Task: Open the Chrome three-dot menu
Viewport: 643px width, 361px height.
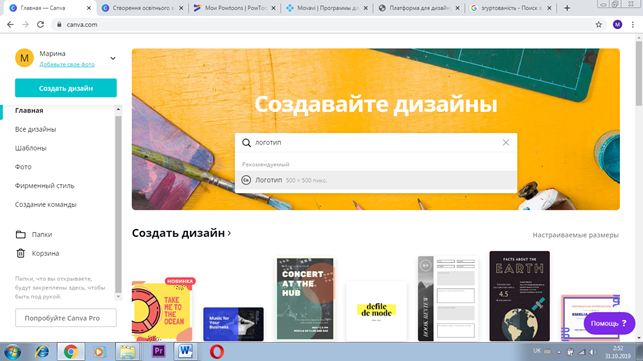Action: (633, 25)
